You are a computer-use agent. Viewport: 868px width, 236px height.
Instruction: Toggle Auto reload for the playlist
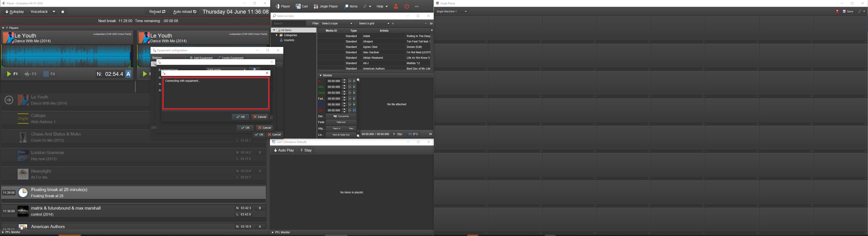185,12
